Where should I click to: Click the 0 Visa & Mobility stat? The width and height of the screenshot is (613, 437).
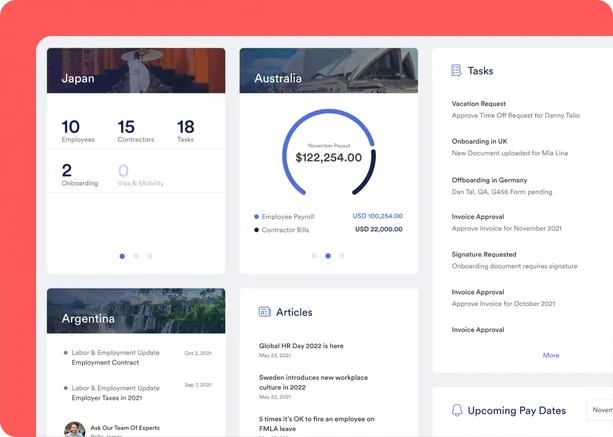coord(140,175)
